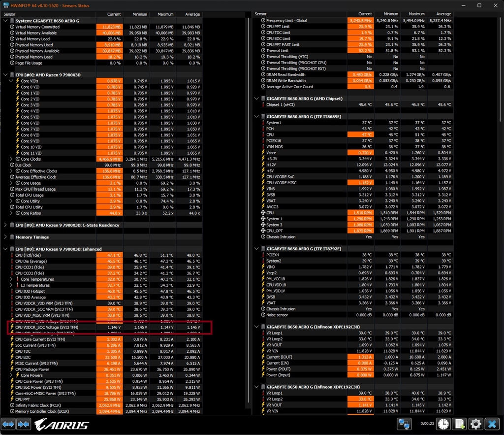Viewport: 504px width, 435px height.
Task: Select the Total CPU Usage row
Action: pos(101,195)
